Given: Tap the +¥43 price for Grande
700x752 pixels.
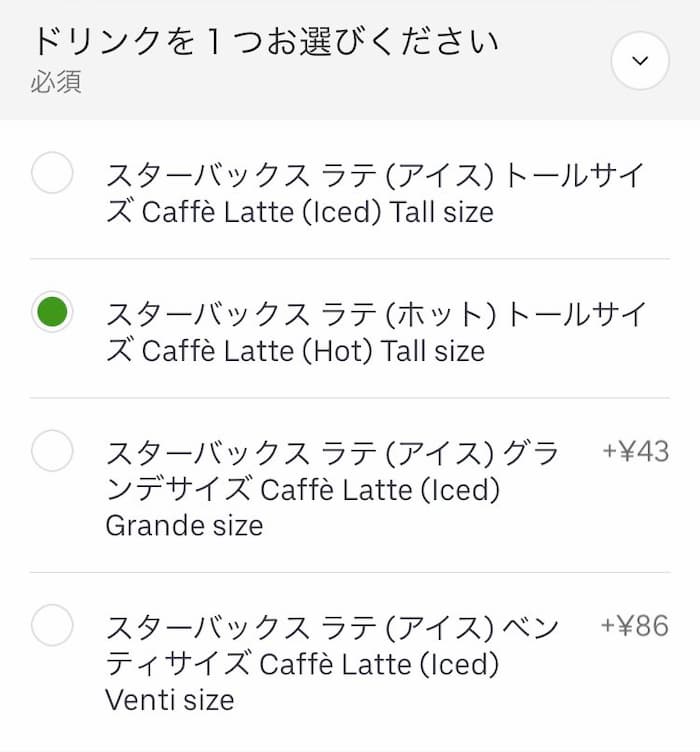Looking at the screenshot, I should 635,452.
